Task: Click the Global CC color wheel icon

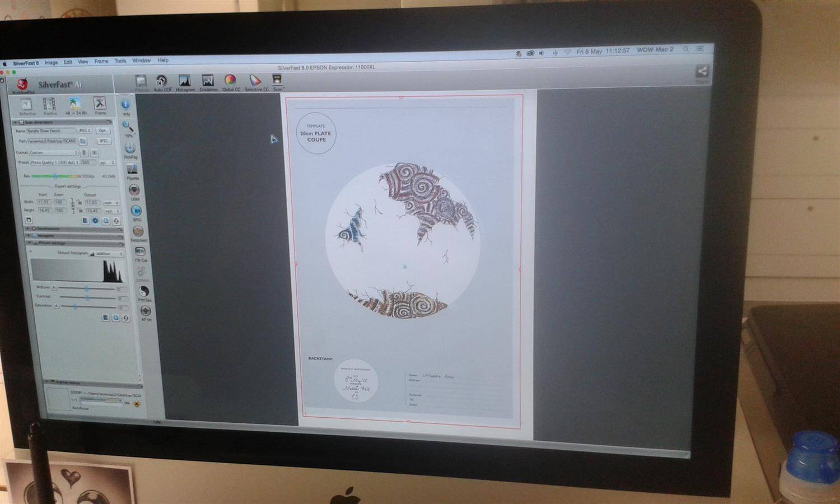Action: point(230,82)
